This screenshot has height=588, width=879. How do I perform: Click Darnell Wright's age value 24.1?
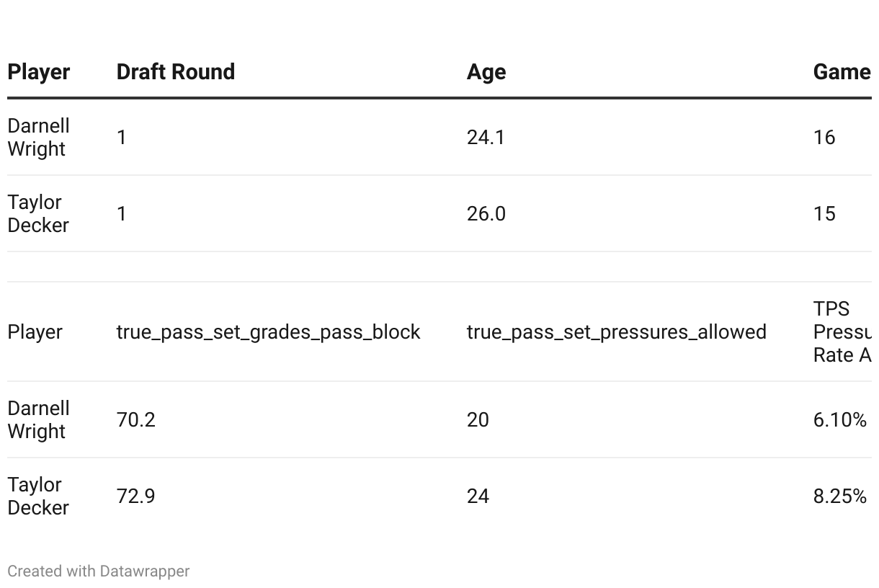[486, 137]
